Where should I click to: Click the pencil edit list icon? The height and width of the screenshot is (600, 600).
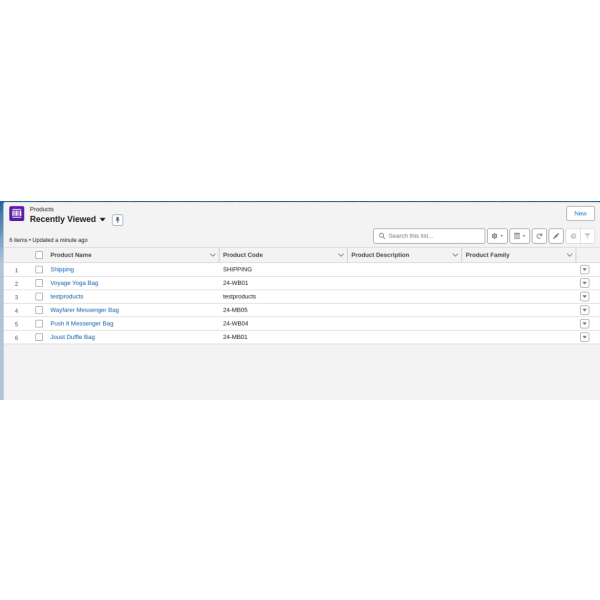click(x=556, y=236)
